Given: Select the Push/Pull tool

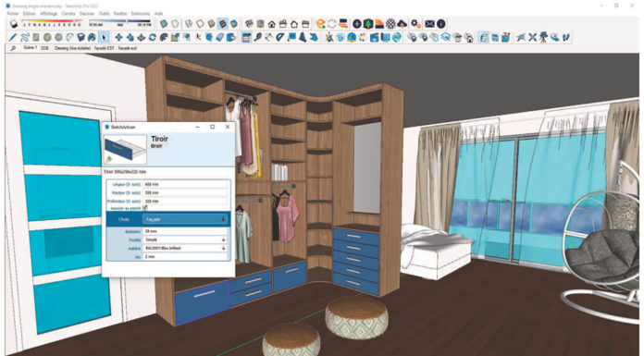Looking at the screenshot, I should pyautogui.click(x=141, y=37).
